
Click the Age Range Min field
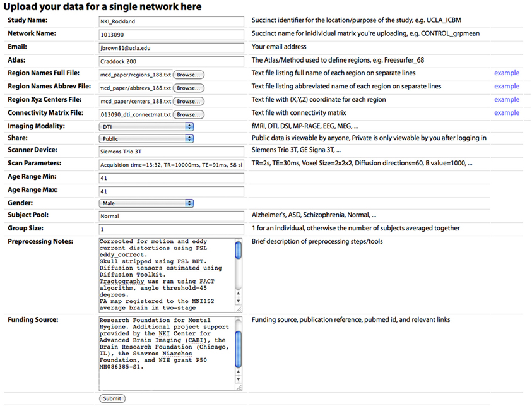pyautogui.click(x=172, y=178)
